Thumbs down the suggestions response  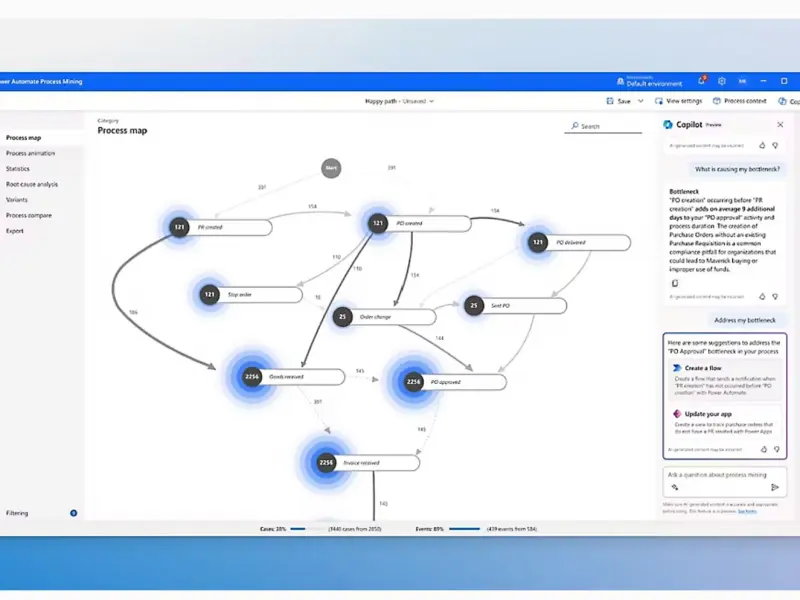[775, 450]
